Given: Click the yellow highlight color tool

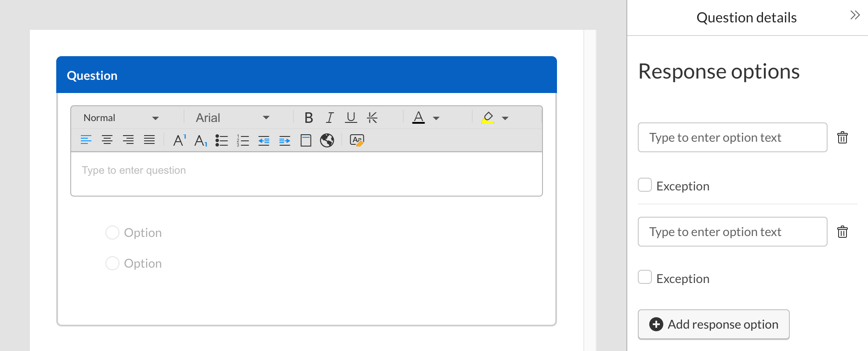Looking at the screenshot, I should [x=488, y=118].
